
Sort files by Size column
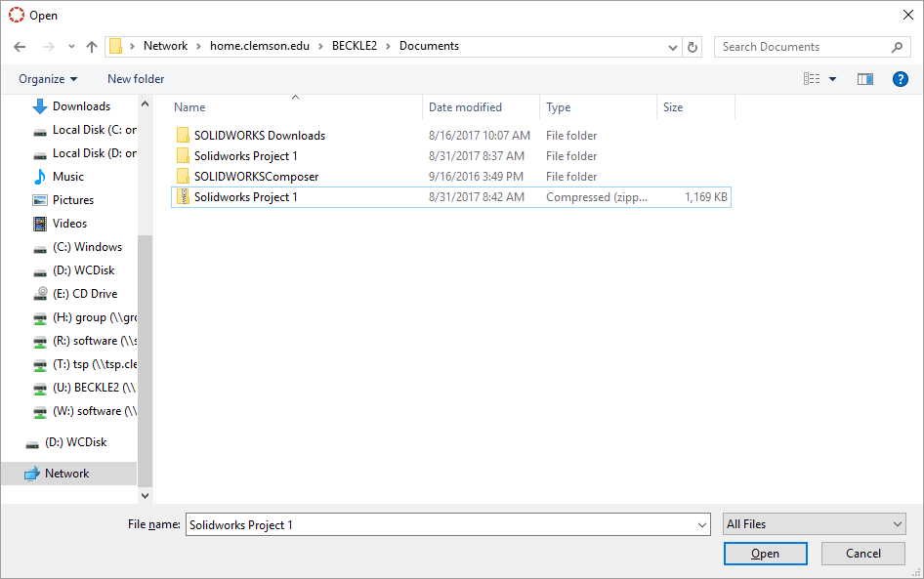click(673, 107)
